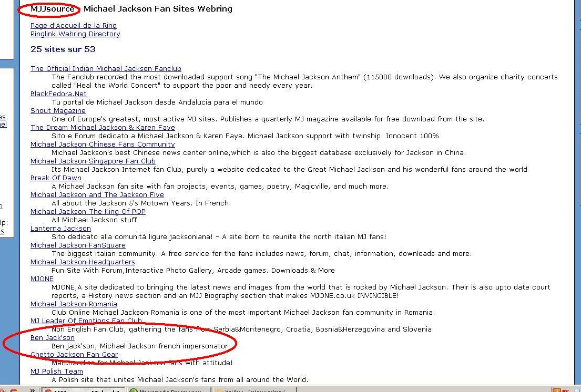
Task: Open The Dream Michael Jackson & Karen Faye
Action: [x=103, y=127]
